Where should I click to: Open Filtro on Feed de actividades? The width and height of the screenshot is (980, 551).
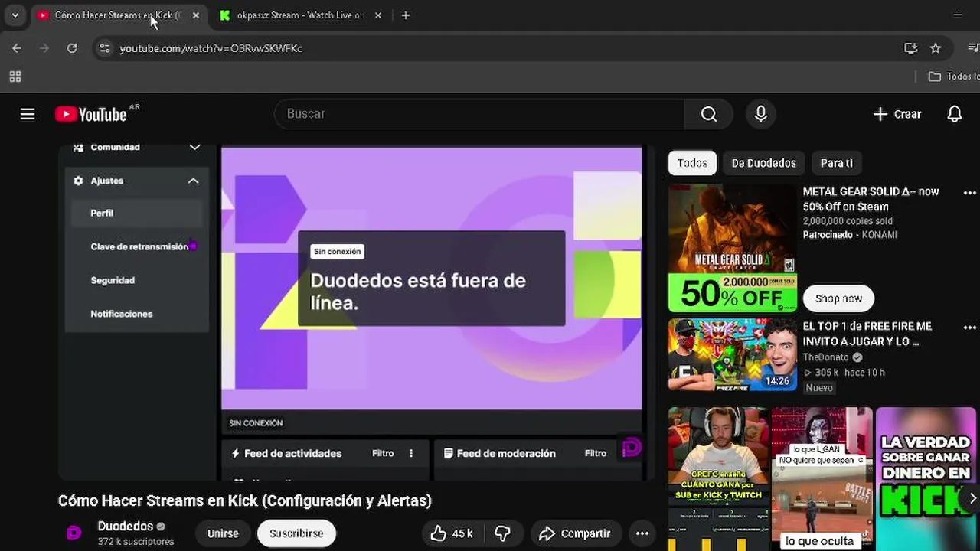(383, 453)
